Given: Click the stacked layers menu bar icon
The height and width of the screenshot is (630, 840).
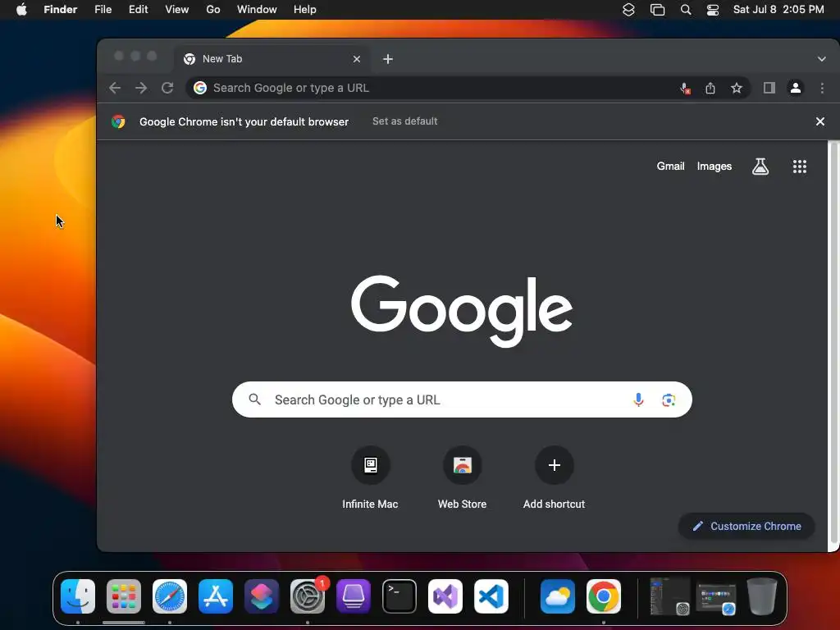Looking at the screenshot, I should coord(628,10).
